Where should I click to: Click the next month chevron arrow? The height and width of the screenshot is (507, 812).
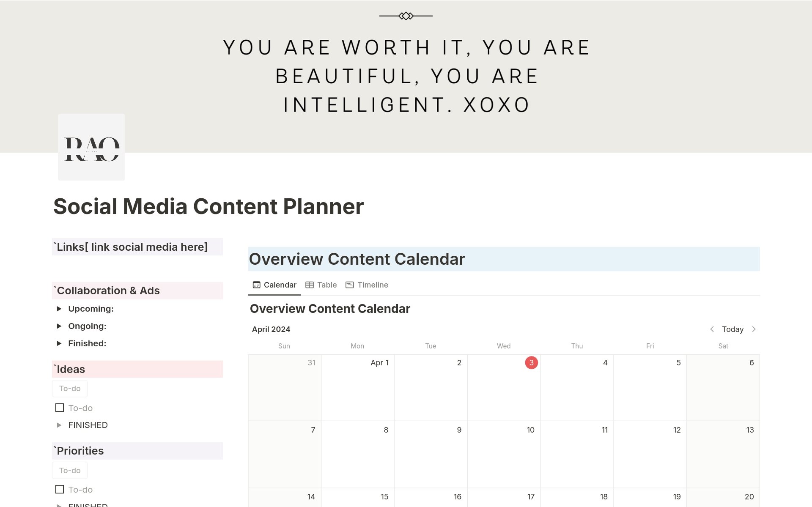(x=754, y=329)
